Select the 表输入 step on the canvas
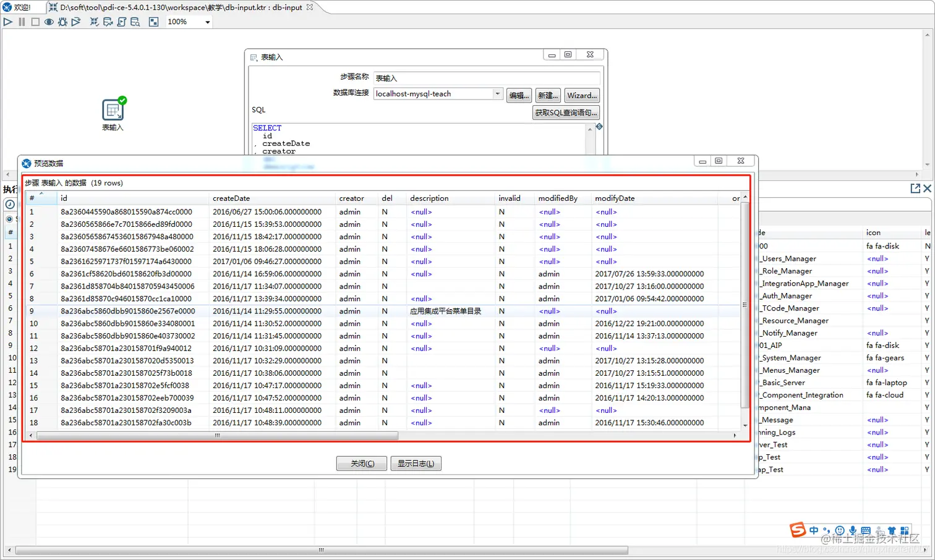 [x=113, y=110]
